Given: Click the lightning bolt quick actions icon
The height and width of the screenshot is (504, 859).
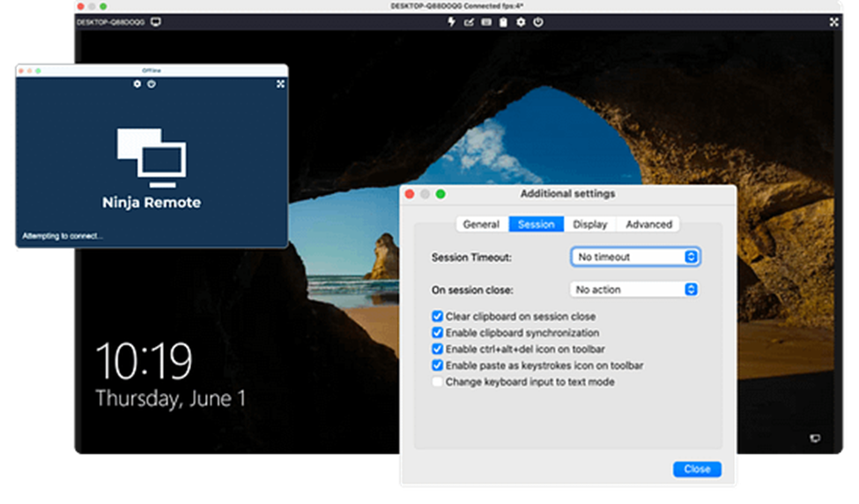Looking at the screenshot, I should (x=452, y=22).
